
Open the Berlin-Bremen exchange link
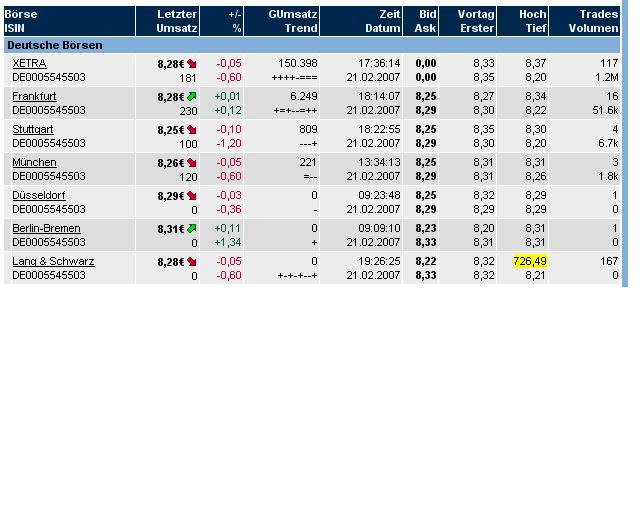[x=46, y=228]
